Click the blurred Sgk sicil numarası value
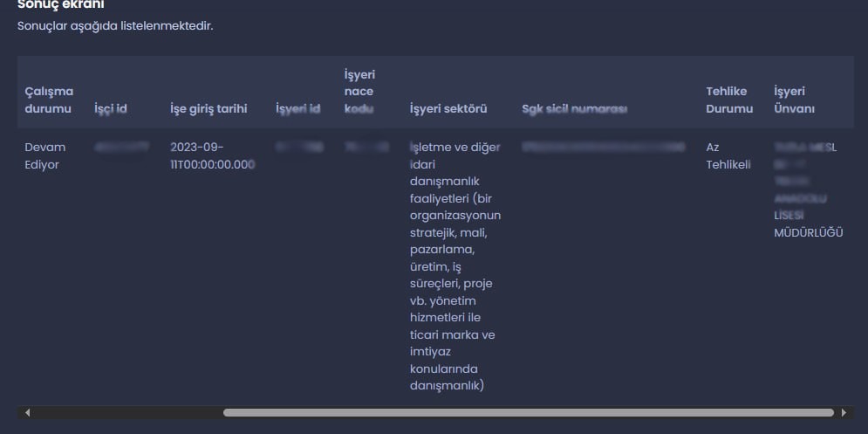The image size is (868, 434). click(603, 148)
